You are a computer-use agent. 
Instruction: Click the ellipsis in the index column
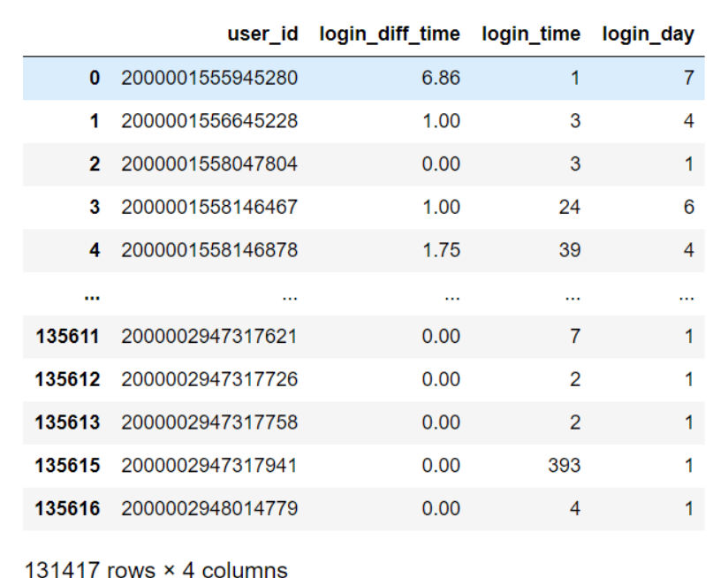(x=92, y=298)
